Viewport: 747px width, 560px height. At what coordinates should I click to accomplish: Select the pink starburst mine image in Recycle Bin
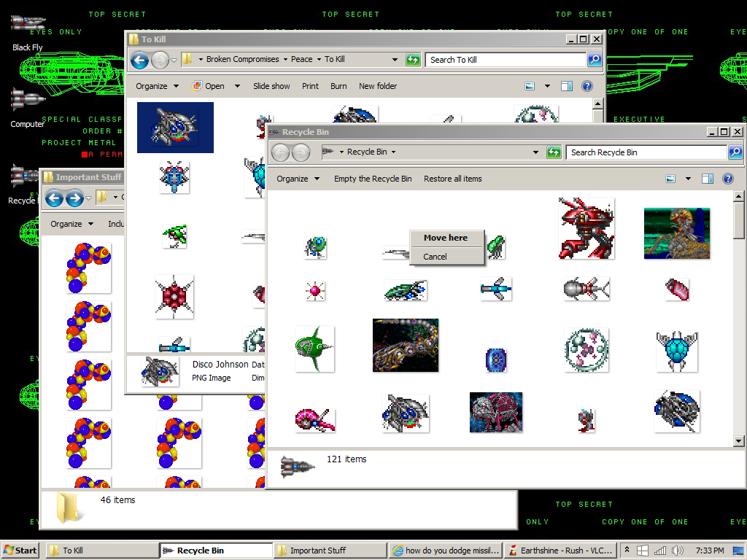tap(315, 290)
